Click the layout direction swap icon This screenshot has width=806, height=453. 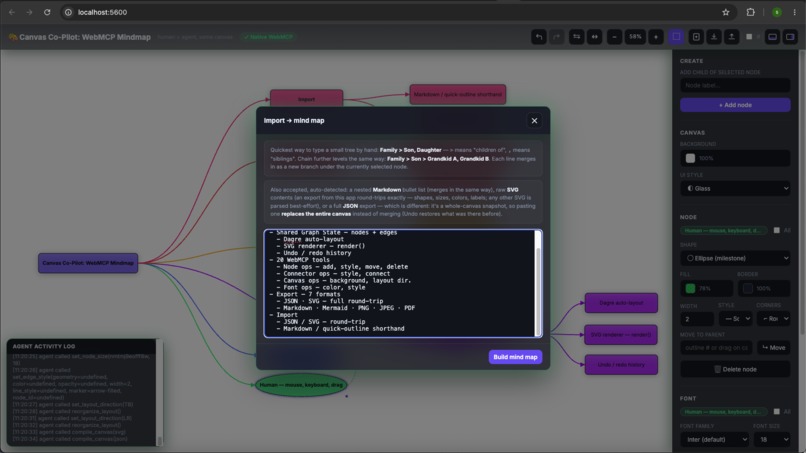(577, 37)
